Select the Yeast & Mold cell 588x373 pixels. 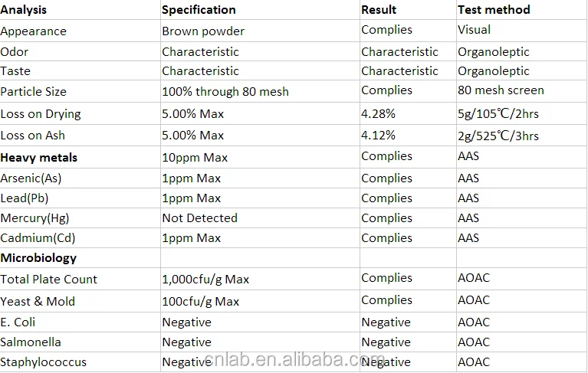[x=80, y=301]
